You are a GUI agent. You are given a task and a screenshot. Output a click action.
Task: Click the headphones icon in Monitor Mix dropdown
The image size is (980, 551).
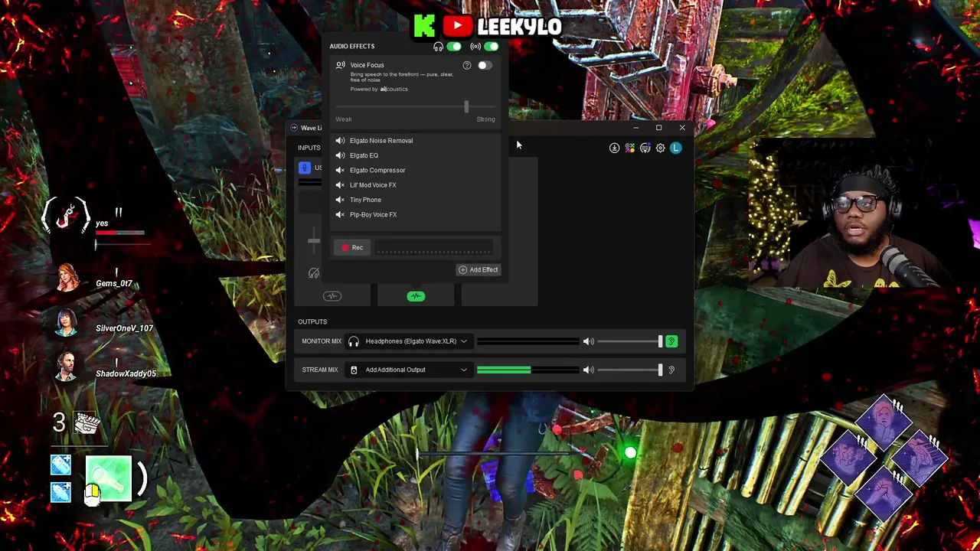354,341
